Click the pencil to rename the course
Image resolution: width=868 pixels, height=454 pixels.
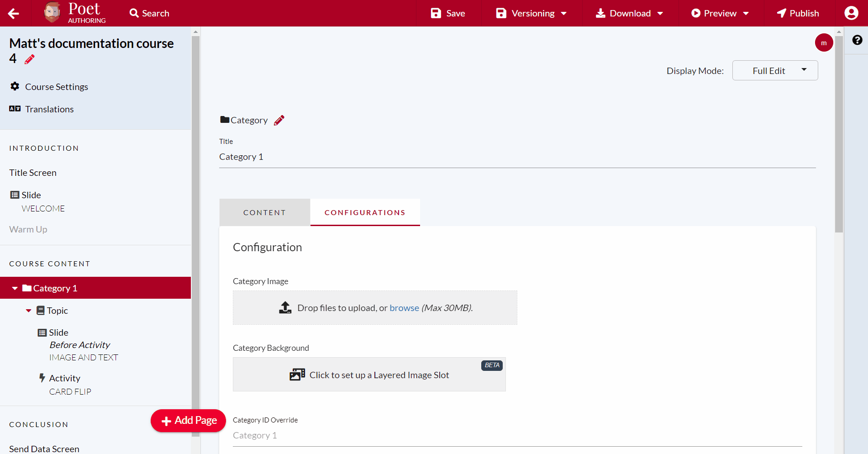[29, 59]
